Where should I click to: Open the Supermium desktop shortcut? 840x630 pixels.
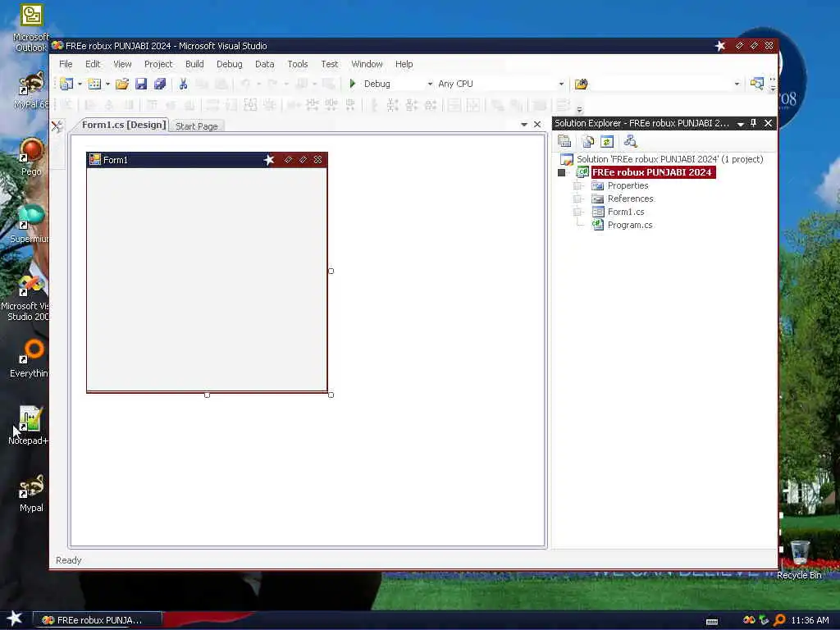(30, 223)
